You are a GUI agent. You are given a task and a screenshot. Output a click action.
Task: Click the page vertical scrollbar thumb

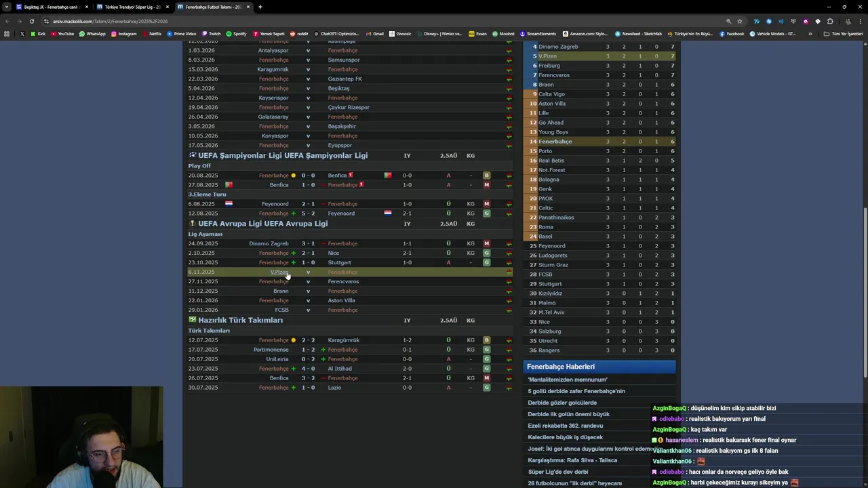tap(865, 293)
